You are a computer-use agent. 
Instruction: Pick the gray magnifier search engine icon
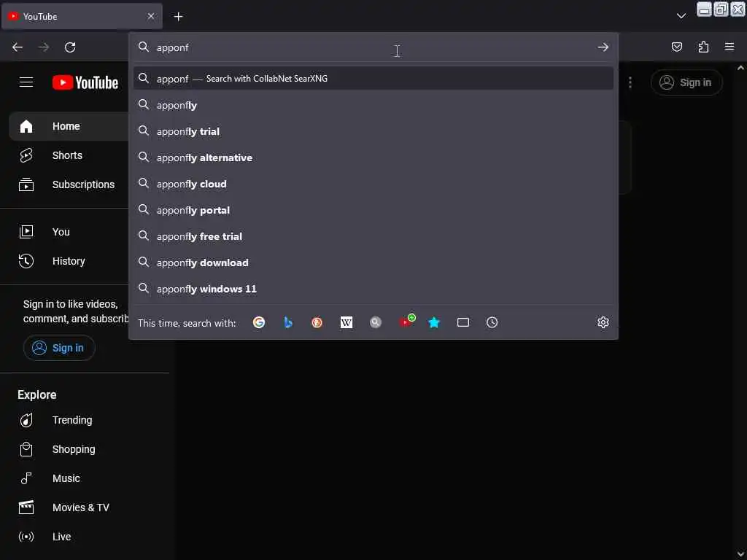coord(376,322)
